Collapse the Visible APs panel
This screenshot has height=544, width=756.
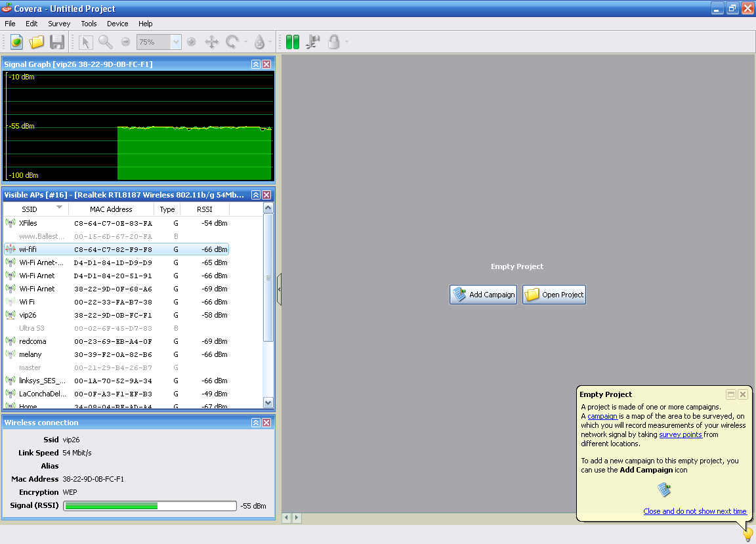256,195
